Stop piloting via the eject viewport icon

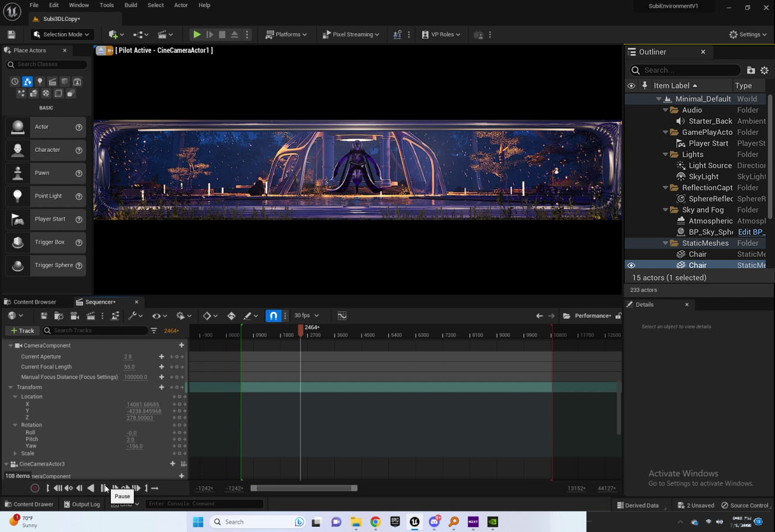[101, 50]
